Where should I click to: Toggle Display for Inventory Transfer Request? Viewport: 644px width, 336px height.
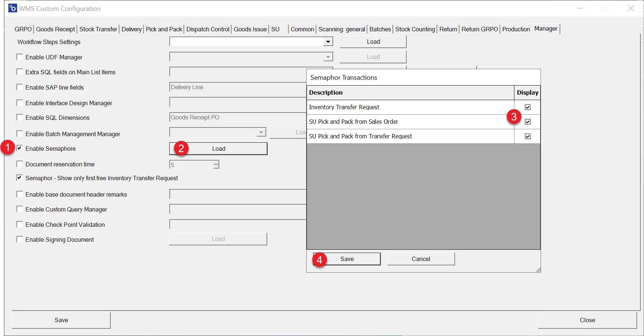pyautogui.click(x=528, y=107)
